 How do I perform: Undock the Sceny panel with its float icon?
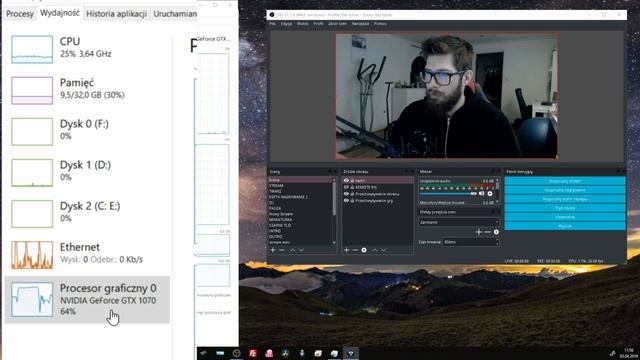(x=330, y=171)
